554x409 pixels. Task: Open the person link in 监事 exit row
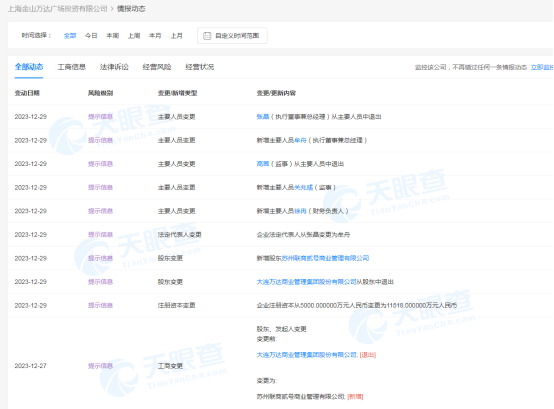coord(263,164)
